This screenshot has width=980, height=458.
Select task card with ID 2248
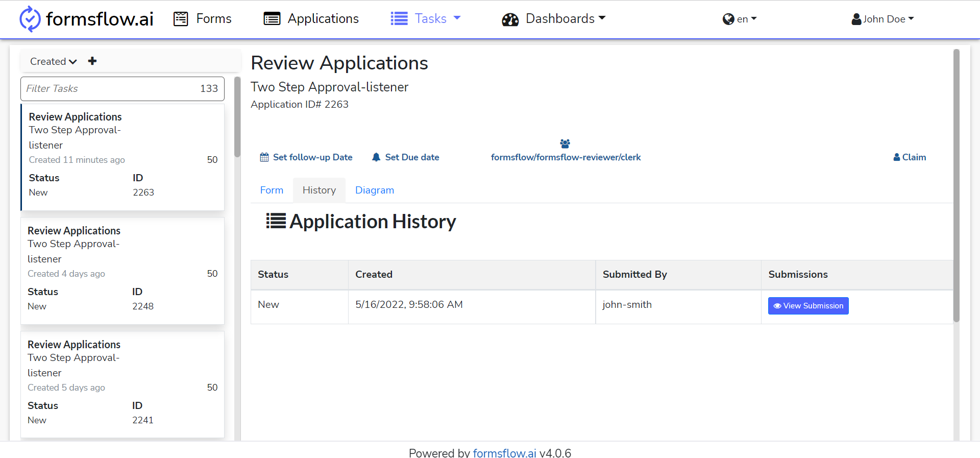point(122,271)
